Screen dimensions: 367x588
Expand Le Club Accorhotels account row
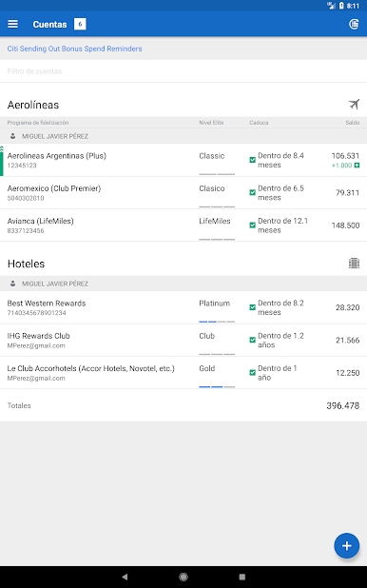point(183,373)
